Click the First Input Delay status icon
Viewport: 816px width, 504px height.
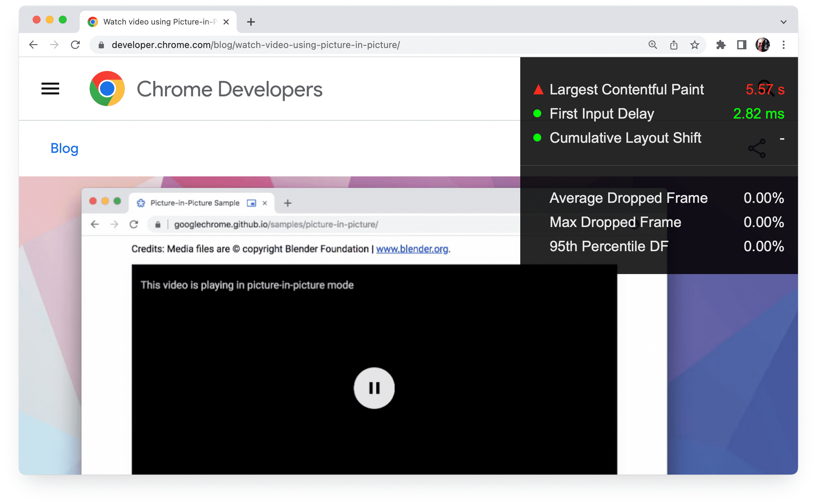click(x=536, y=113)
